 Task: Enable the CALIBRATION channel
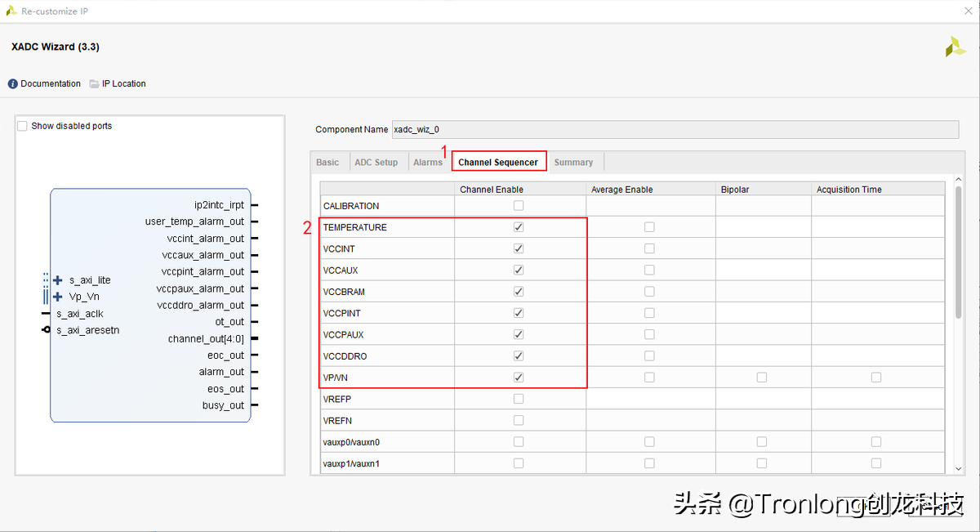(x=519, y=205)
